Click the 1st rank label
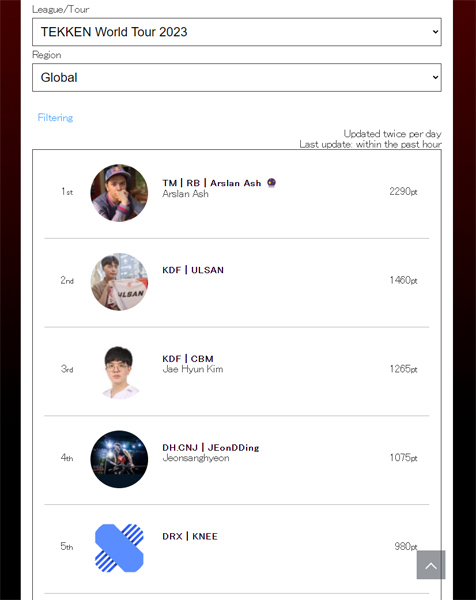 67,191
